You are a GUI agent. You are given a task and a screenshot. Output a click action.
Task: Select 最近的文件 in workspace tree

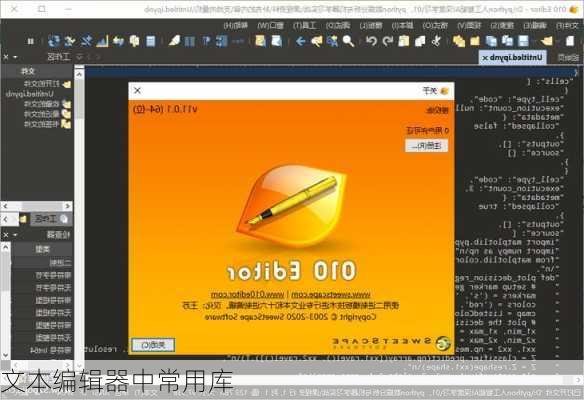coord(42,114)
